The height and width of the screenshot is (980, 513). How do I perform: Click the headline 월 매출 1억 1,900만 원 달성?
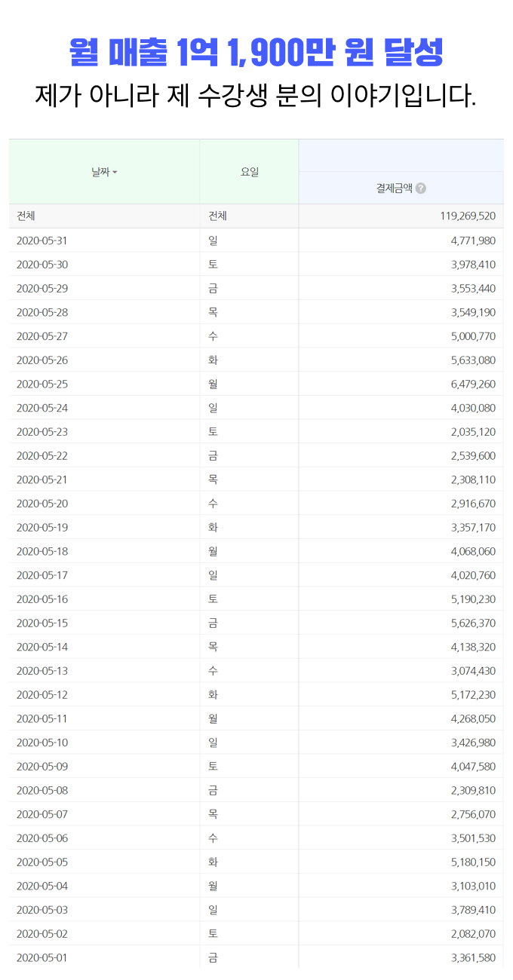pyautogui.click(x=256, y=52)
